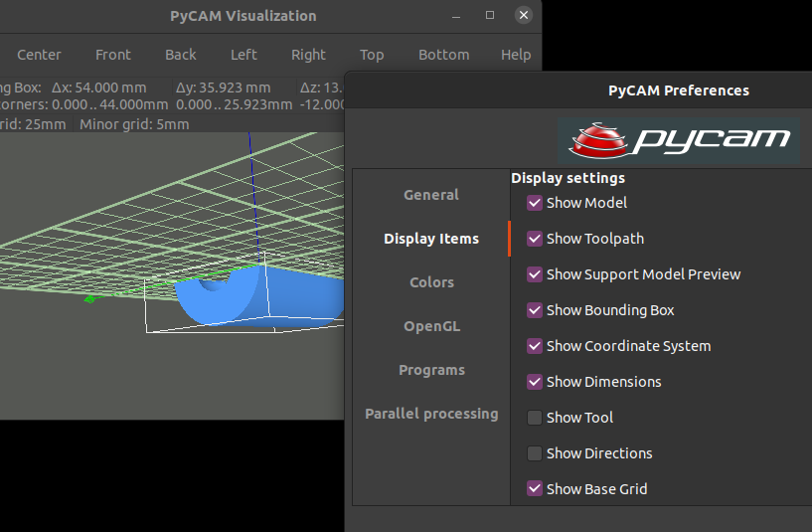The height and width of the screenshot is (532, 812).
Task: Select Left view in Visualization window
Action: tap(244, 55)
